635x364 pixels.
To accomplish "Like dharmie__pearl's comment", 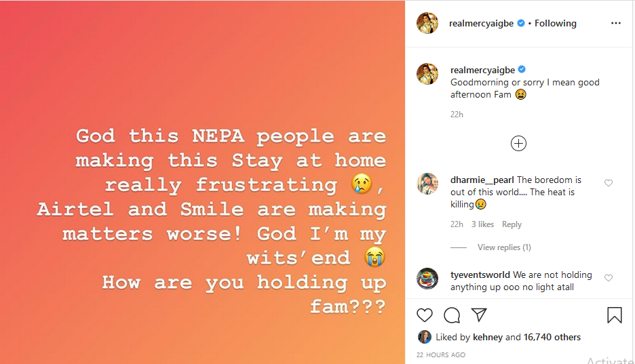I will 609,183.
